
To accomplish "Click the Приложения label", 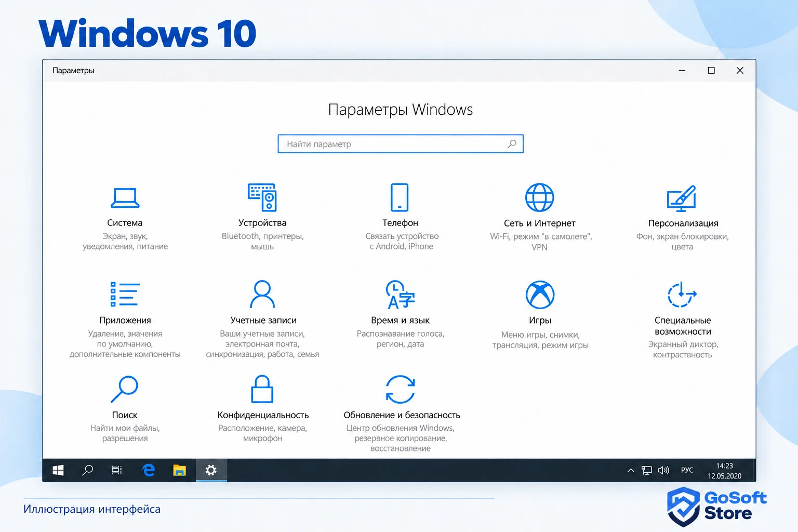I will click(x=125, y=321).
